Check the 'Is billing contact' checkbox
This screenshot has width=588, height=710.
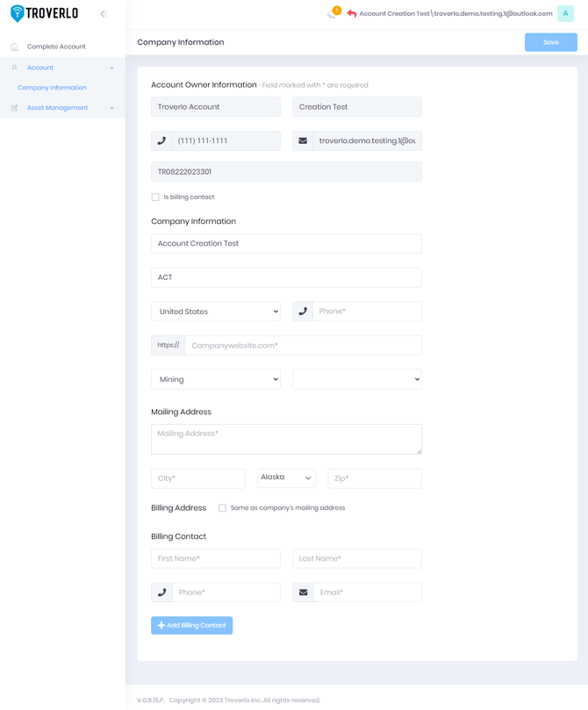click(155, 197)
